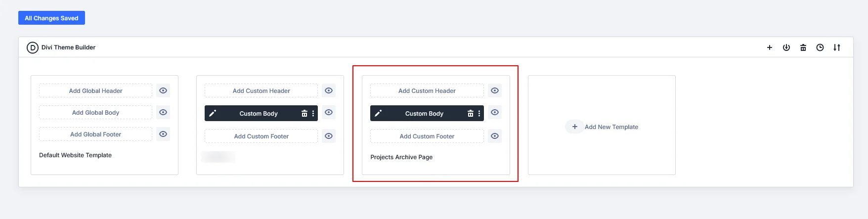868x219 pixels.
Task: Click the Default Website Template title
Action: pos(75,155)
